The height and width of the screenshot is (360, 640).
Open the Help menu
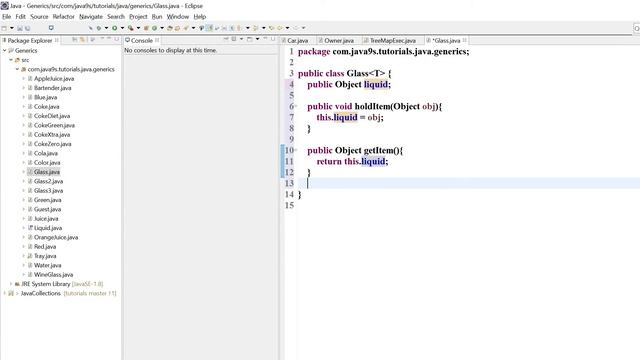pos(200,17)
